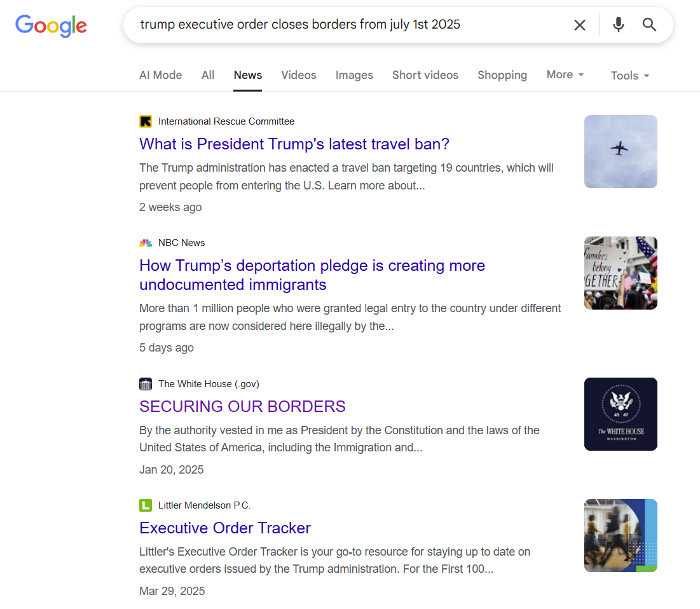700x609 pixels.
Task: Expand the More dropdown menu
Action: coord(565,74)
